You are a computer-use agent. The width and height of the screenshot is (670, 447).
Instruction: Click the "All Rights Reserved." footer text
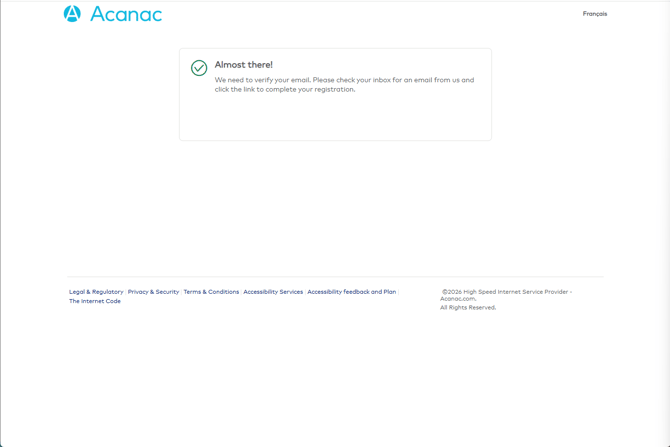468,308
